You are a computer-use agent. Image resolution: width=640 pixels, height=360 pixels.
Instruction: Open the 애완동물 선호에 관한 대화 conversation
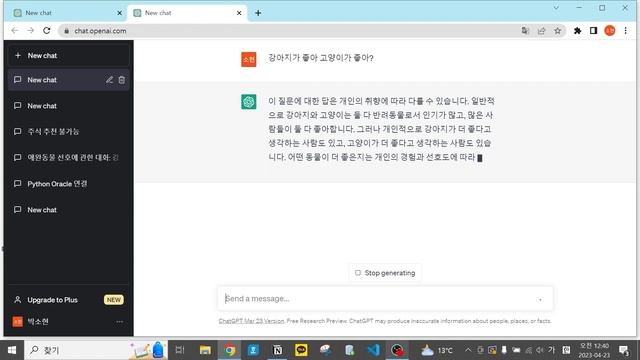click(69, 158)
